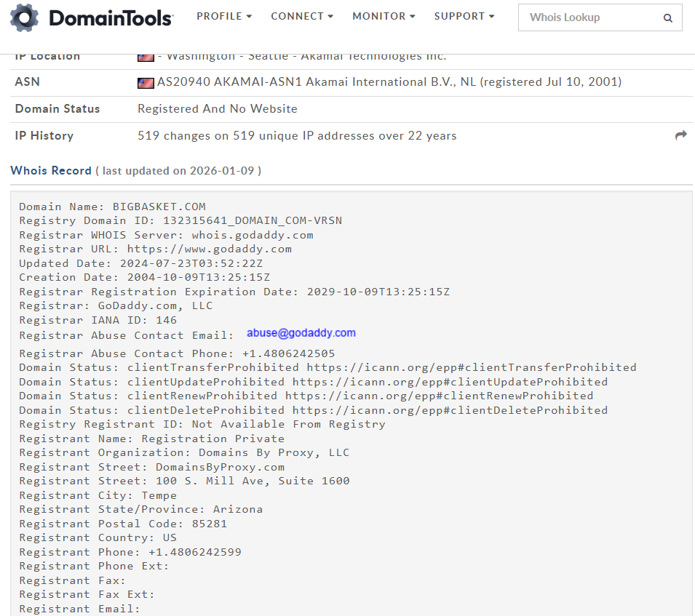Viewport: 695px width, 616px height.
Task: Click the flag icon in ASN row
Action: (146, 83)
